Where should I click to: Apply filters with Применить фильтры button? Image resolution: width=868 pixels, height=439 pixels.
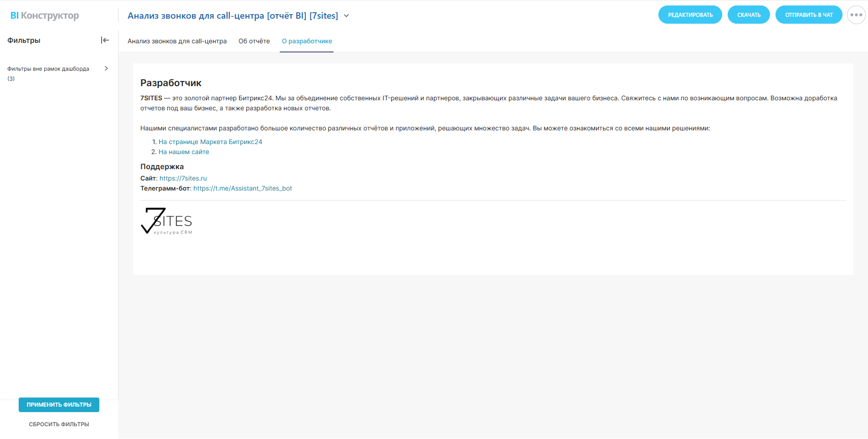(x=59, y=405)
